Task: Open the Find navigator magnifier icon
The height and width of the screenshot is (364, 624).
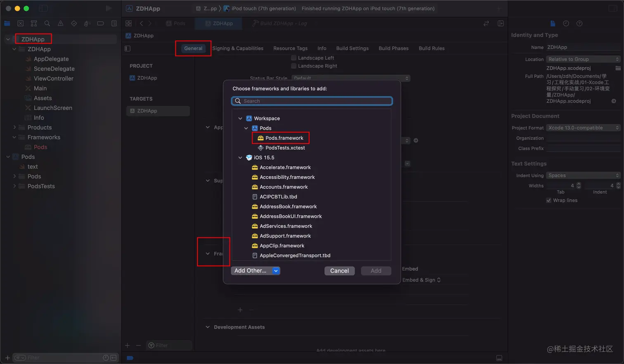Action: [47, 23]
